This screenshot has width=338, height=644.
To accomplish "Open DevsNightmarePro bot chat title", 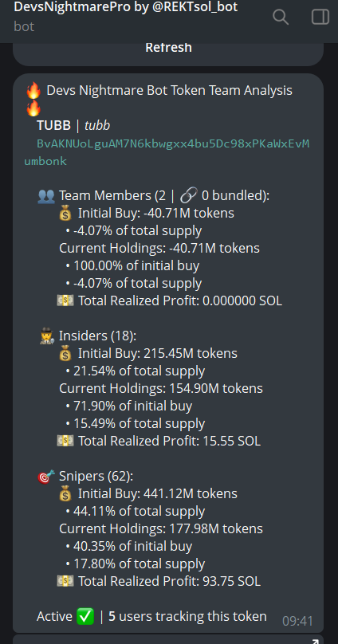I will coord(126,6).
